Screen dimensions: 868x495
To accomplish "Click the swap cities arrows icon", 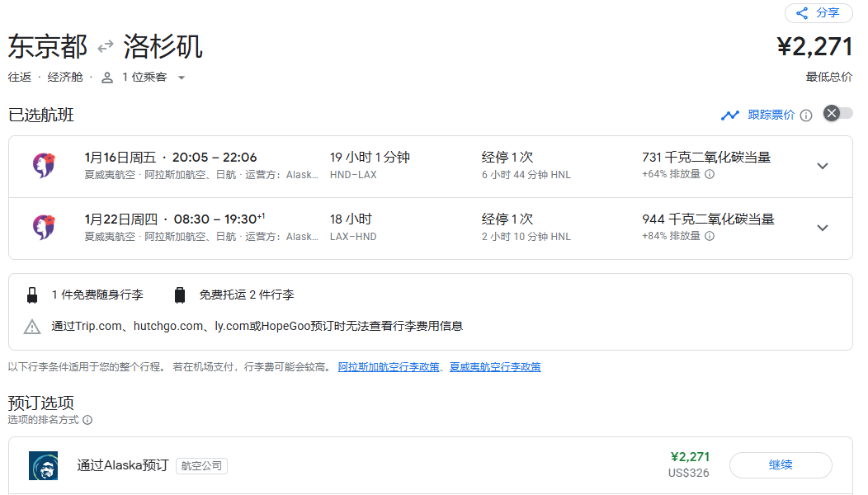I will point(105,47).
